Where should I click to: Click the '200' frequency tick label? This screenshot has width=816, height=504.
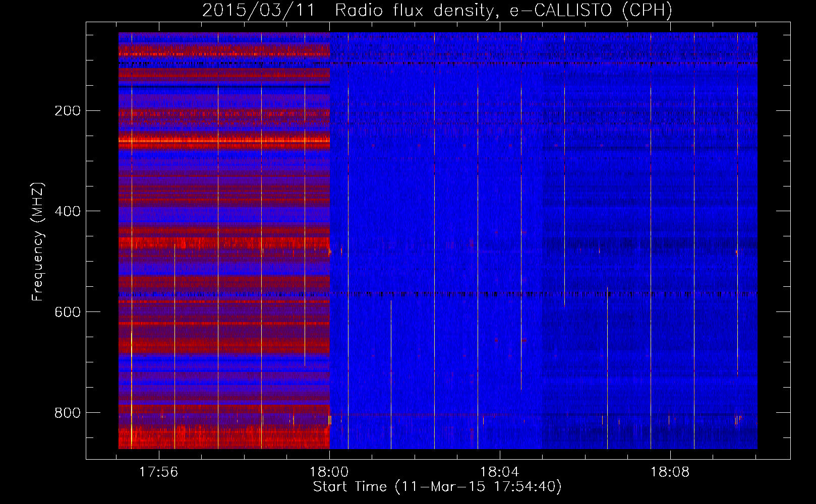[68, 110]
